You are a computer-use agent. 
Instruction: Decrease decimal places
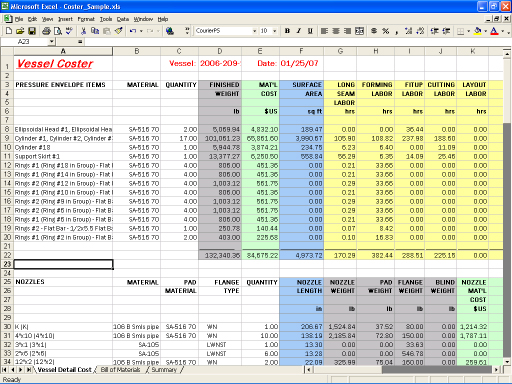[x=420, y=31]
